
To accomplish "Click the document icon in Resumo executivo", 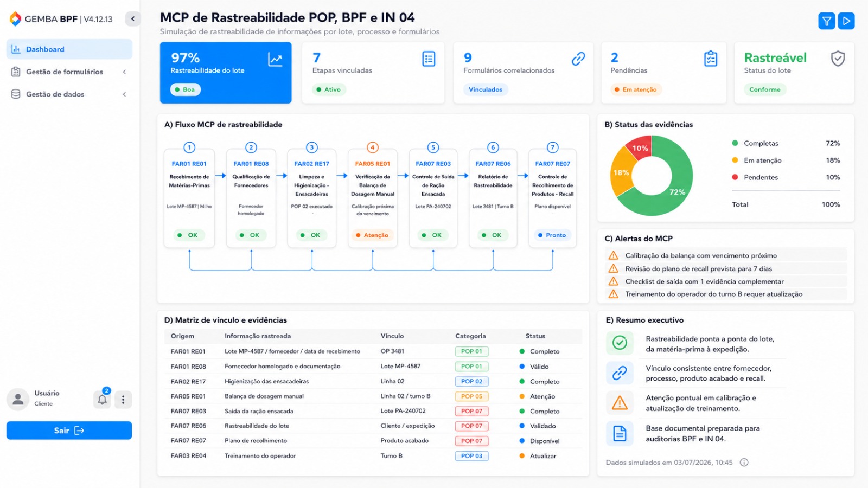I will coord(620,433).
